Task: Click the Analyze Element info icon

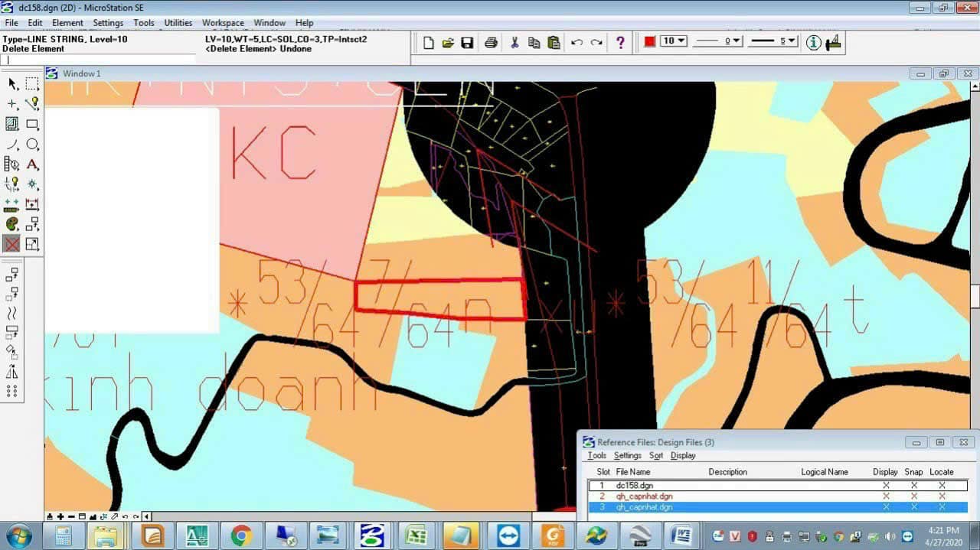Action: tap(814, 43)
